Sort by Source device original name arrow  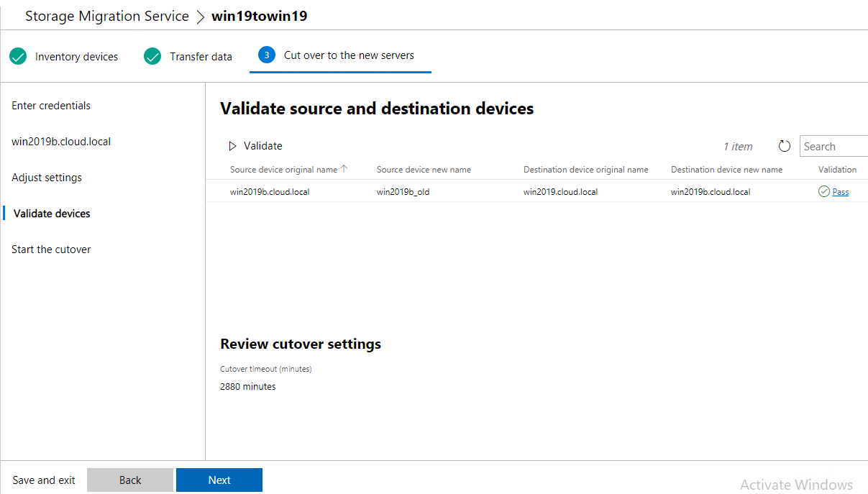coord(344,169)
